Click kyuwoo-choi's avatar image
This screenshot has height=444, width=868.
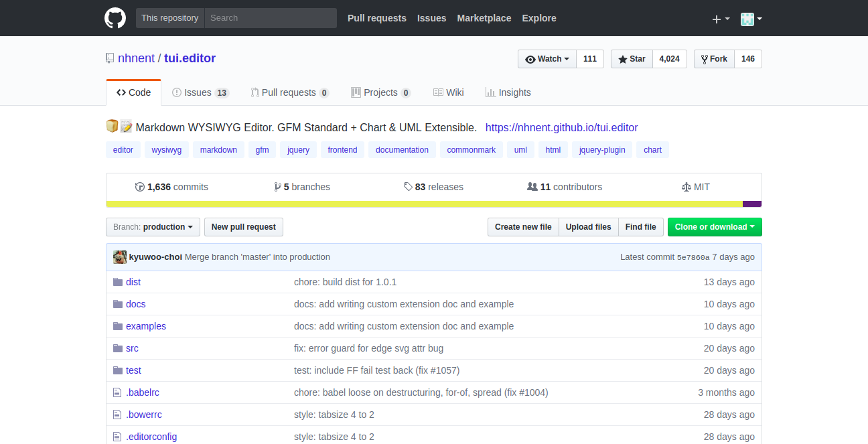[x=120, y=257]
